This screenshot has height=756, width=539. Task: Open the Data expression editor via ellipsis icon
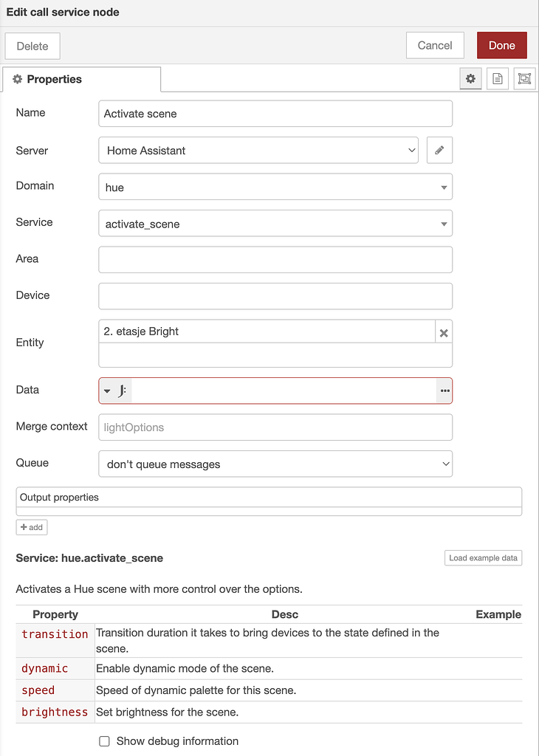point(444,390)
